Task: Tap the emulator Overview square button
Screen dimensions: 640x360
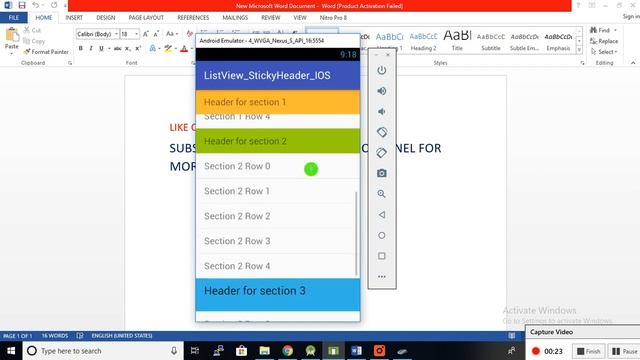Action: point(382,256)
